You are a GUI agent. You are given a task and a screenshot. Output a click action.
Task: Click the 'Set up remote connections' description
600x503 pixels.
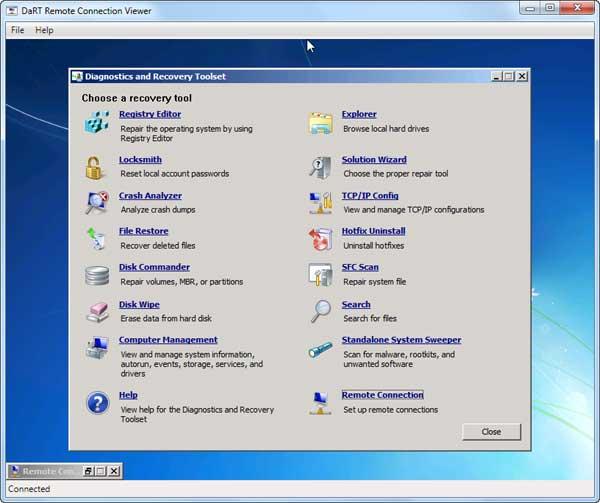point(391,410)
